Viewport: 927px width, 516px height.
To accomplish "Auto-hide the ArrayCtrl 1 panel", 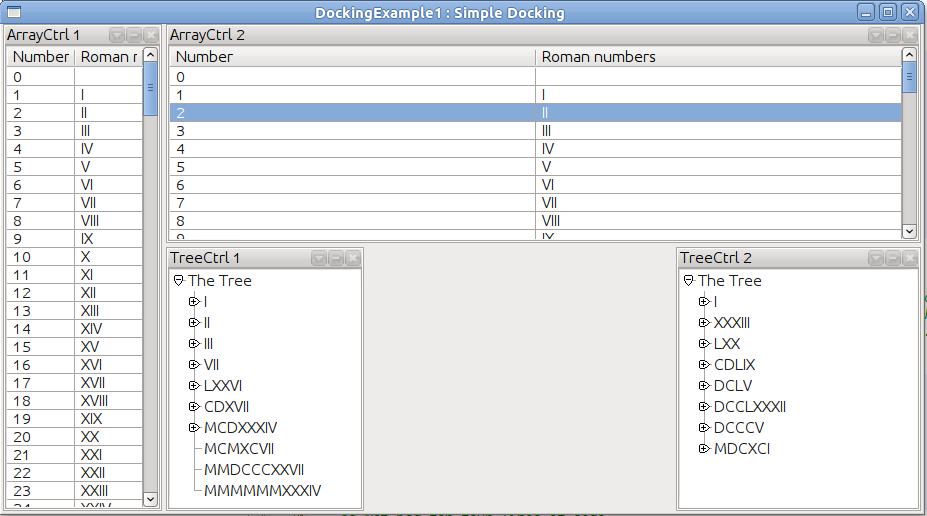I will (x=134, y=35).
